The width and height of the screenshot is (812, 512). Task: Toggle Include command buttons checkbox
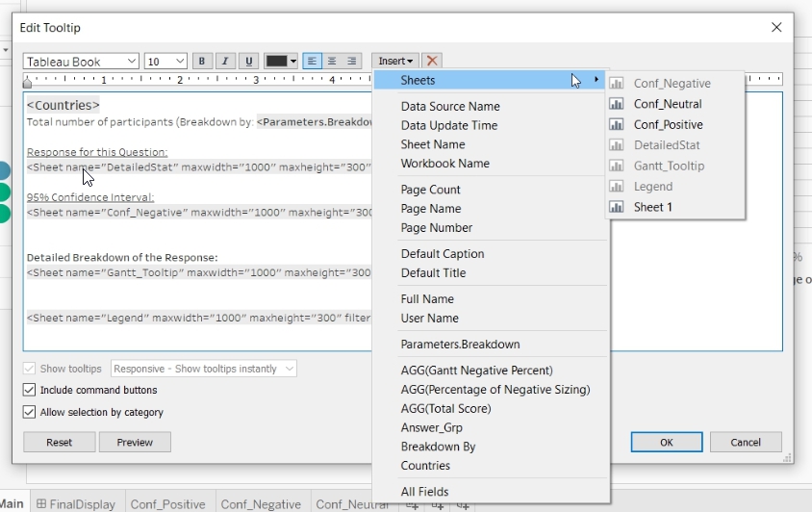click(30, 391)
